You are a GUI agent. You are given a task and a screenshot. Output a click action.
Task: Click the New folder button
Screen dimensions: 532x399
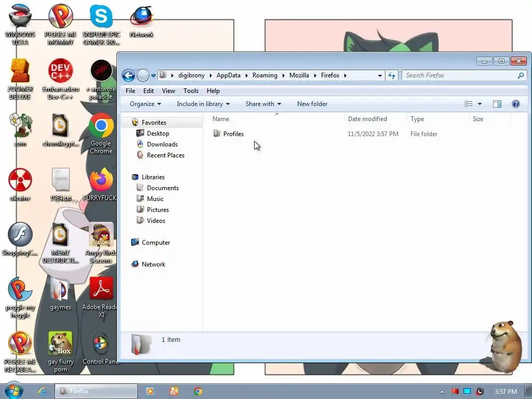click(x=312, y=104)
